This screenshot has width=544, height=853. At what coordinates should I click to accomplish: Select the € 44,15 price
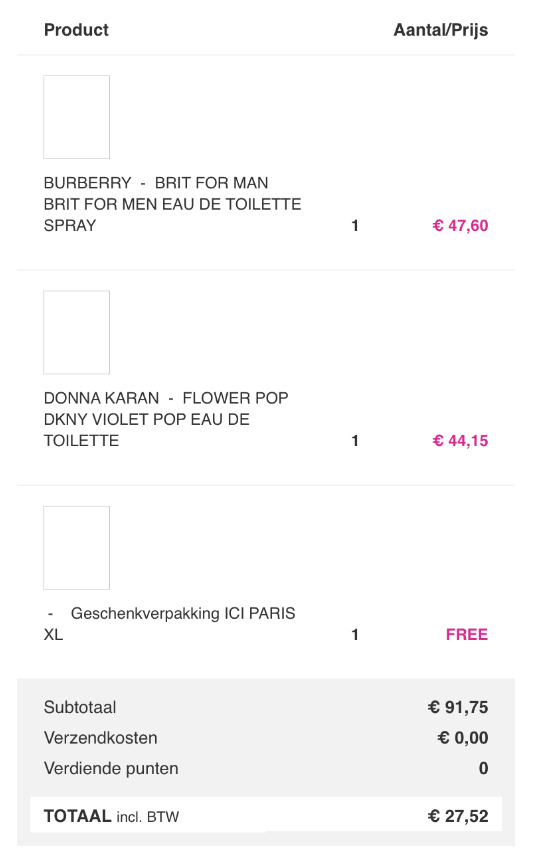tap(460, 441)
